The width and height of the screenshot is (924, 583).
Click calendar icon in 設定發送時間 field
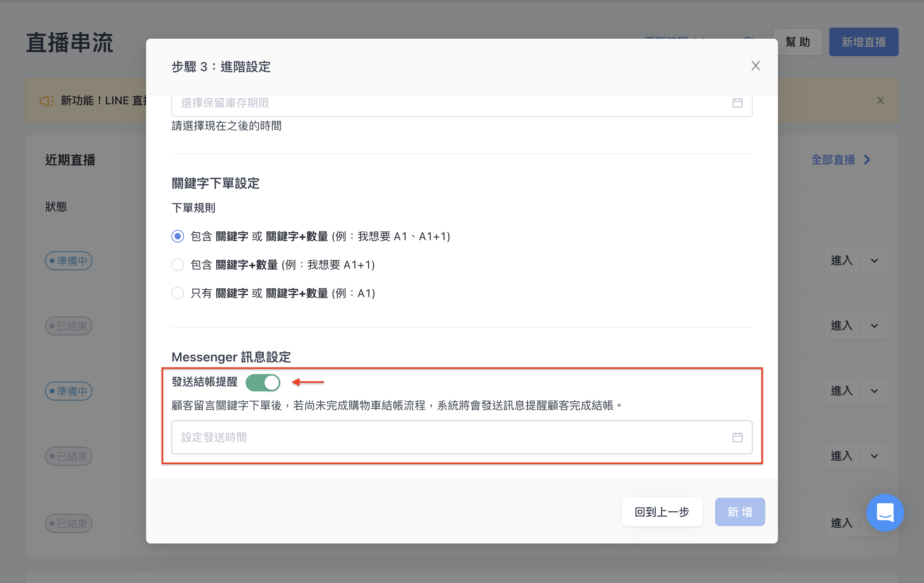click(x=737, y=437)
